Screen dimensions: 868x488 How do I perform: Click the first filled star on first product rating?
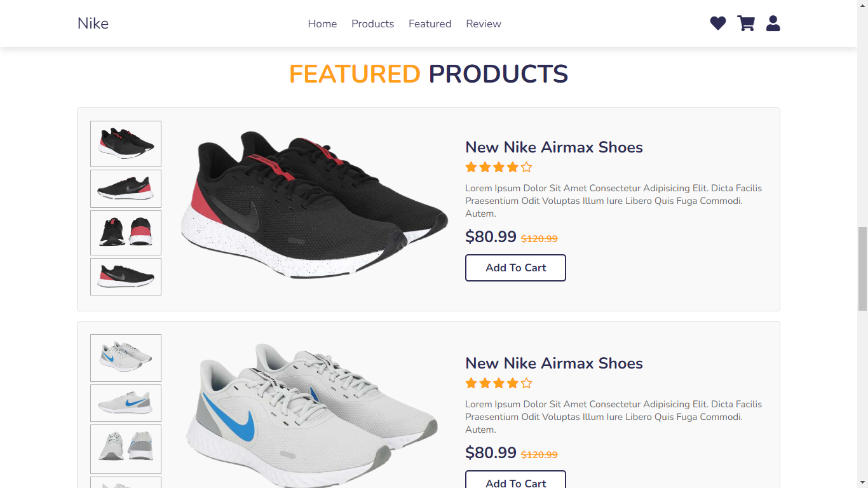[x=471, y=167]
